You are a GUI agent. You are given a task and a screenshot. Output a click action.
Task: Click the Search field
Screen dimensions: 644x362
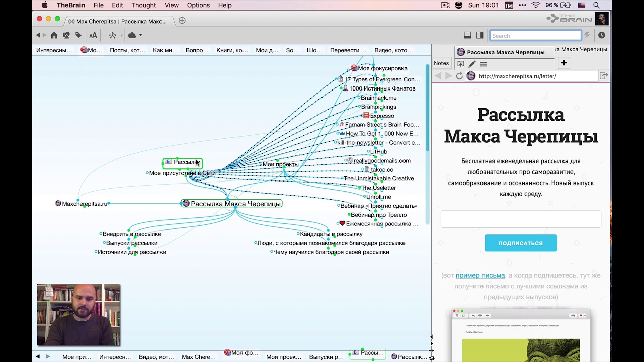tap(535, 36)
